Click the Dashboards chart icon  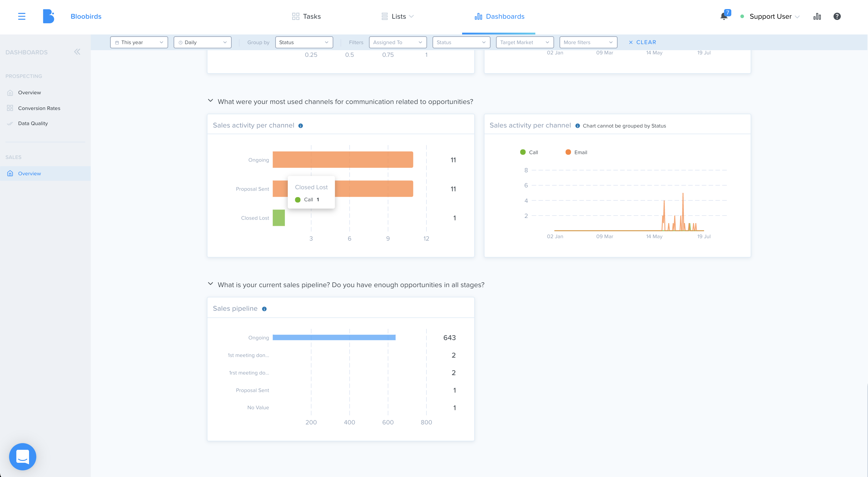click(478, 16)
